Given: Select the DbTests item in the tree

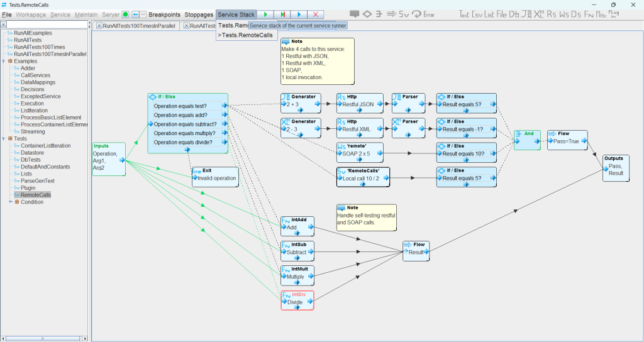Looking at the screenshot, I should [x=31, y=160].
